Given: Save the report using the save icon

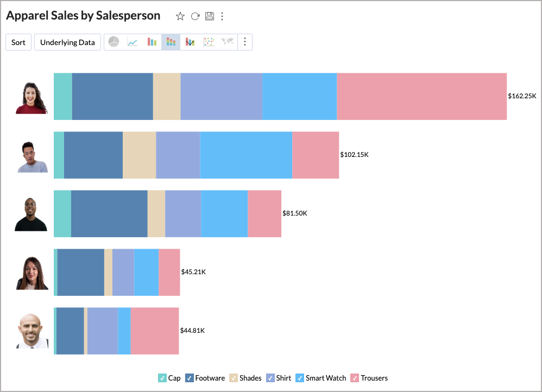Looking at the screenshot, I should [x=209, y=16].
